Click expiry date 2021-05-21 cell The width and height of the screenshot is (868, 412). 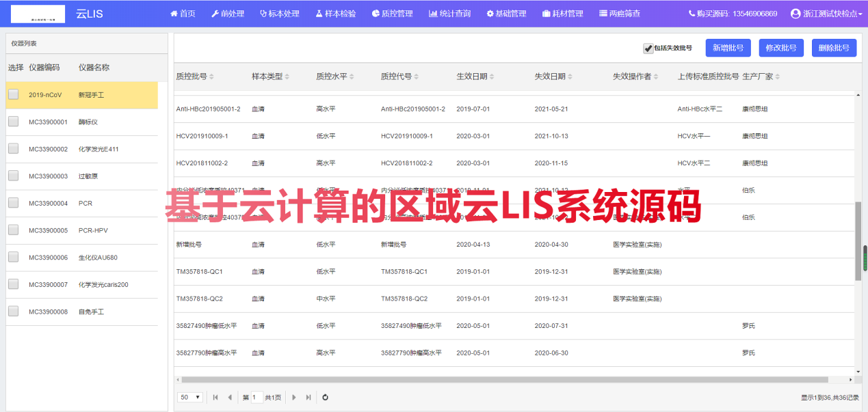point(551,109)
